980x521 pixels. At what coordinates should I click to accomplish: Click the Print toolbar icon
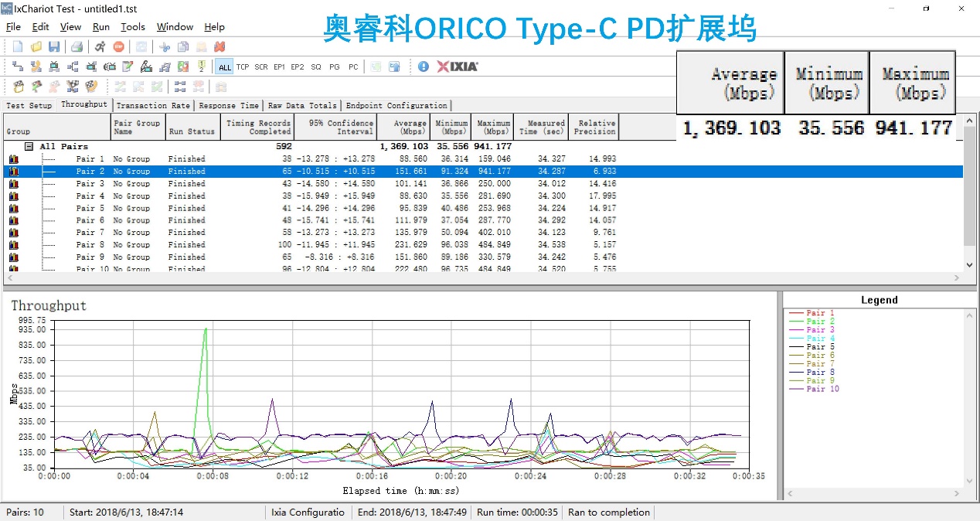(x=77, y=47)
